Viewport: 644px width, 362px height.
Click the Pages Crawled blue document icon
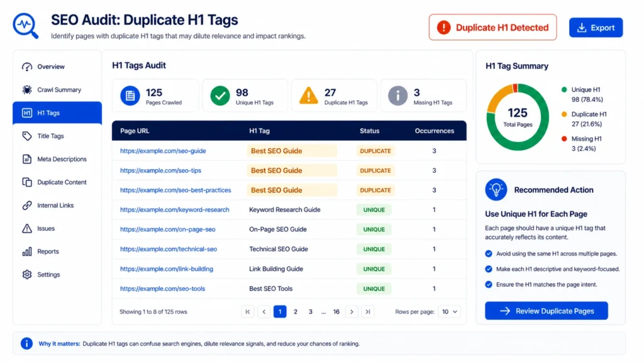130,96
